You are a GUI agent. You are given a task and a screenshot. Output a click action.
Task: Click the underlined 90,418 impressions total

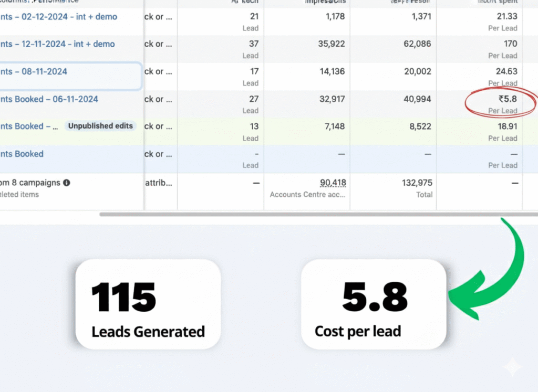pyautogui.click(x=333, y=183)
